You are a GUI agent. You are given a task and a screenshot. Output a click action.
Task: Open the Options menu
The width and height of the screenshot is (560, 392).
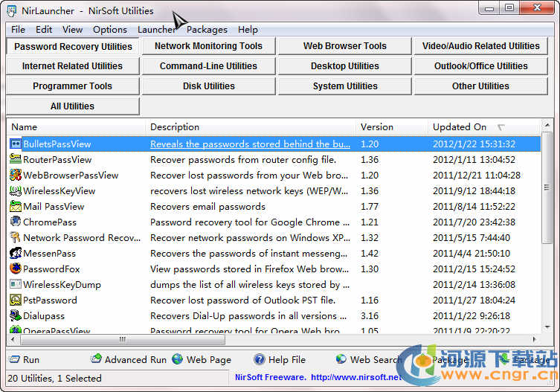pyautogui.click(x=109, y=30)
